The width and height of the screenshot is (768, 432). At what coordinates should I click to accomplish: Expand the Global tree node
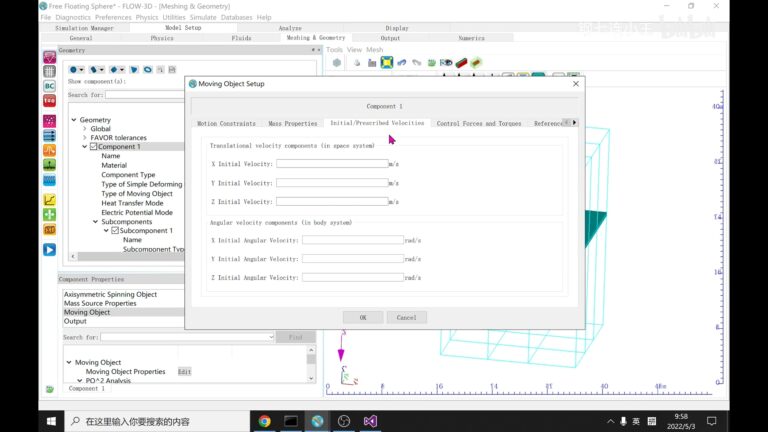click(85, 129)
